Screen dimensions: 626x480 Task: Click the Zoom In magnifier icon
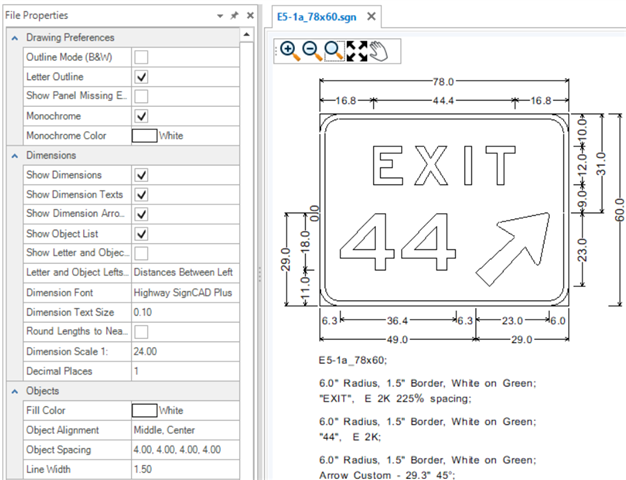tap(288, 51)
